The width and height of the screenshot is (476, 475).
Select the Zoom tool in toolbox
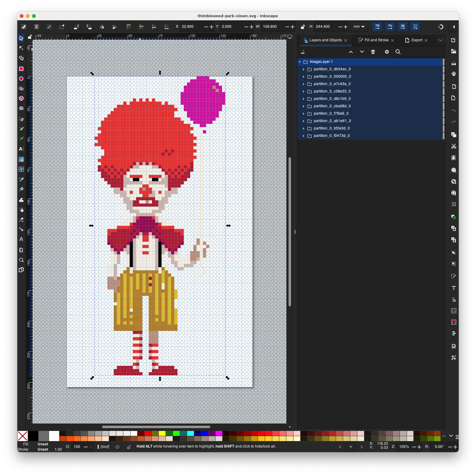pyautogui.click(x=21, y=260)
